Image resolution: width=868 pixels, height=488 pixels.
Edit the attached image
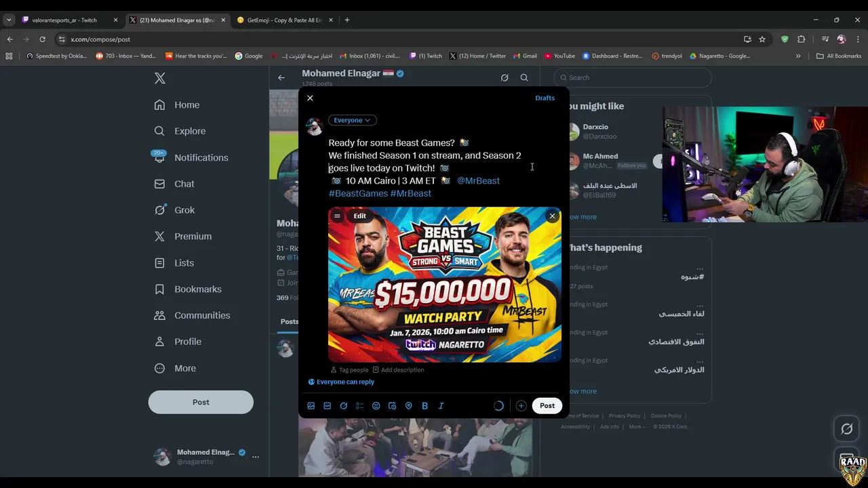point(359,216)
